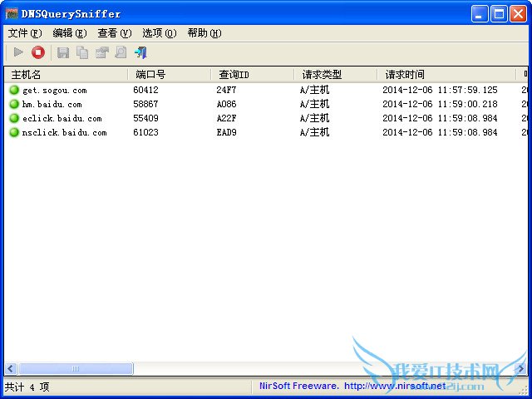Click the exit door toolbar icon
This screenshot has width=532, height=399.
(140, 52)
